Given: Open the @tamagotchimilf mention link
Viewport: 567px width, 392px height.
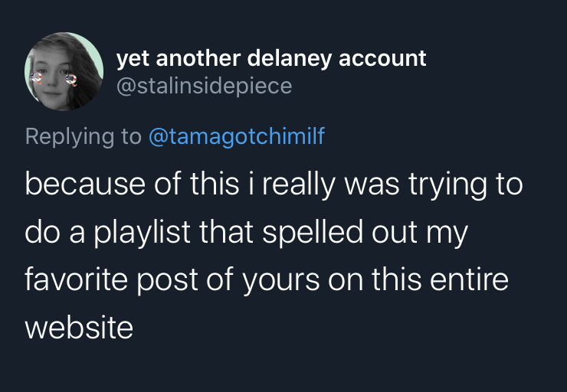Looking at the screenshot, I should point(236,136).
